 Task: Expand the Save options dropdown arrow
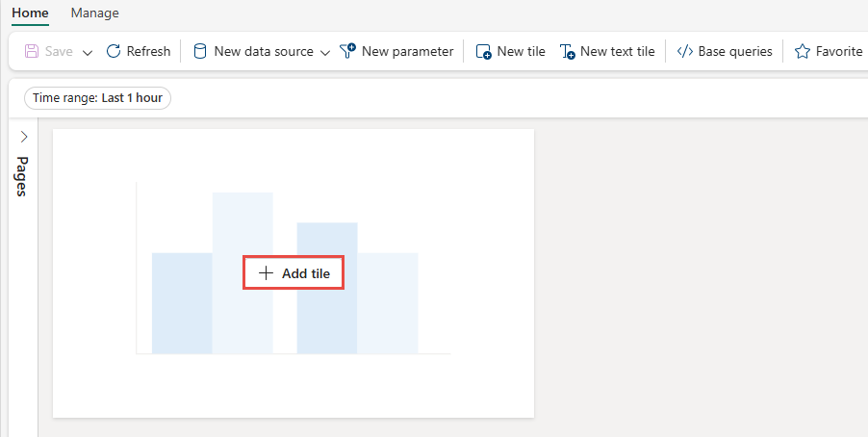pyautogui.click(x=88, y=52)
